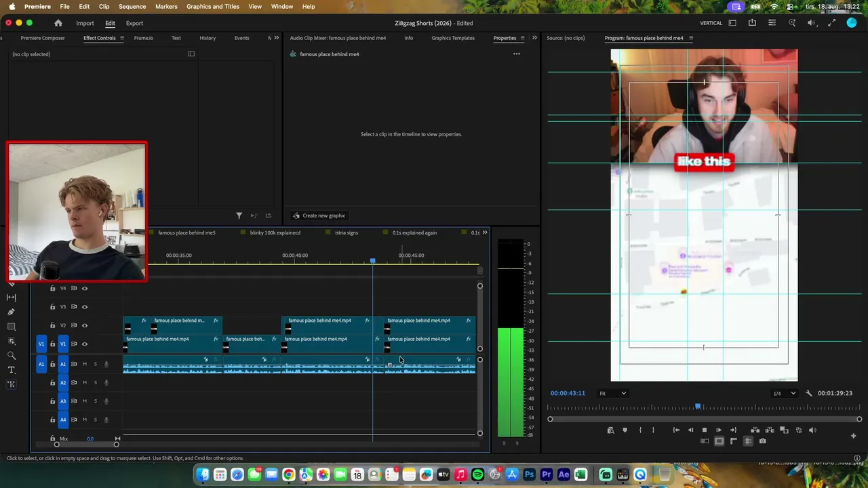Toggle guides display in Program Monitor

(x=748, y=441)
